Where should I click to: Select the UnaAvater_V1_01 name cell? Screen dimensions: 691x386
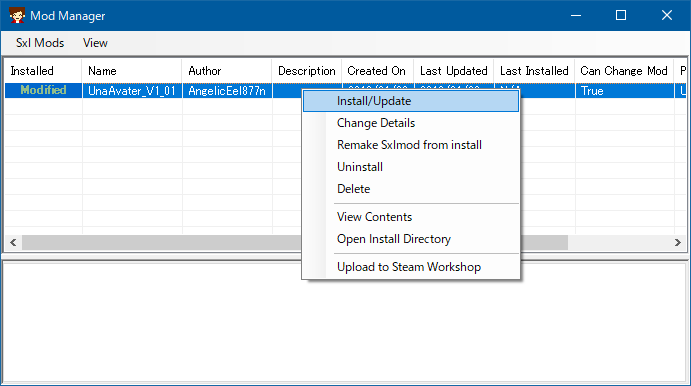tap(132, 90)
